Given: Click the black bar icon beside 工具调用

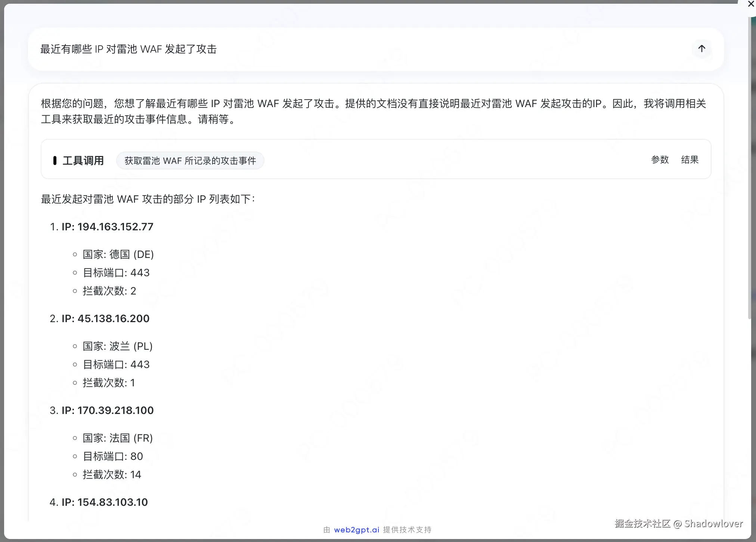Looking at the screenshot, I should tap(55, 161).
